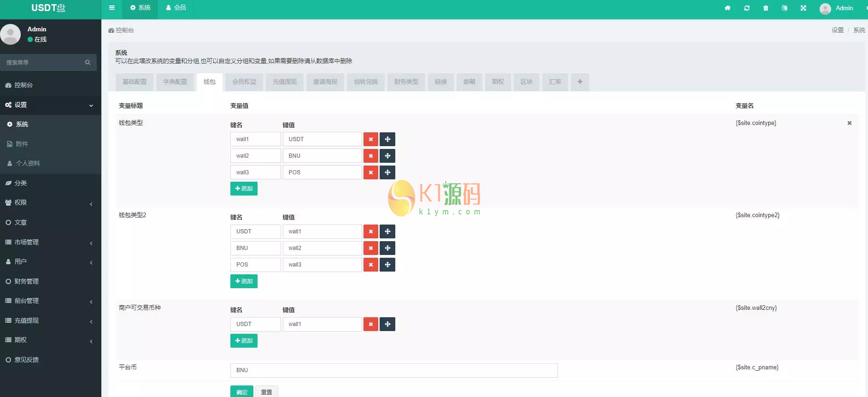The height and width of the screenshot is (397, 868).
Task: Focus the 平台币 BNU input field
Action: tap(394, 370)
